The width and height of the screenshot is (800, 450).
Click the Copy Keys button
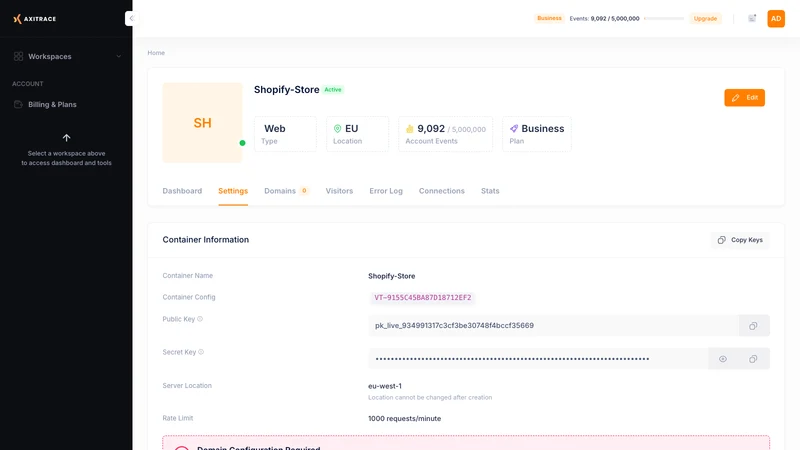tap(740, 240)
